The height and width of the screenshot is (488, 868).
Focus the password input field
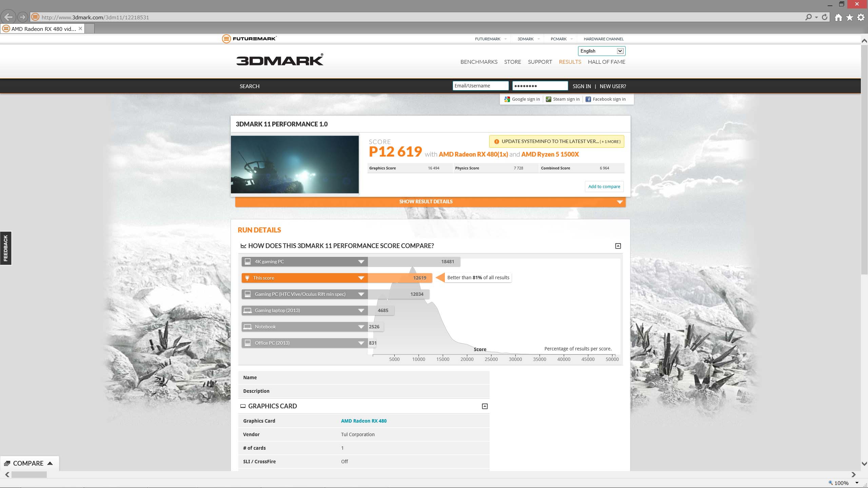(x=540, y=86)
